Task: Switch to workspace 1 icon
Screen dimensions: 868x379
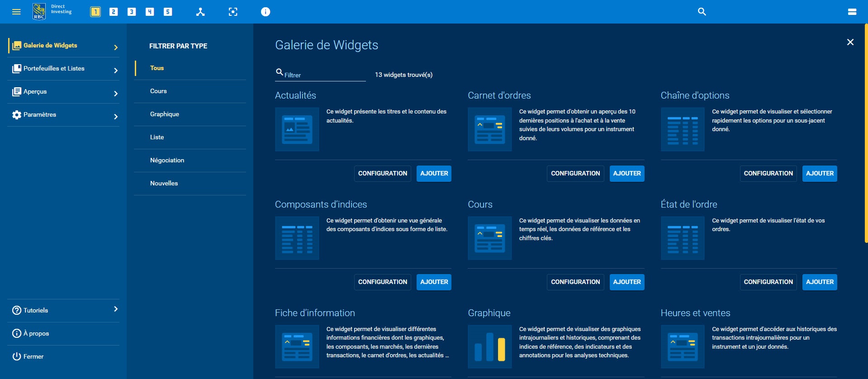Action: pyautogui.click(x=95, y=12)
